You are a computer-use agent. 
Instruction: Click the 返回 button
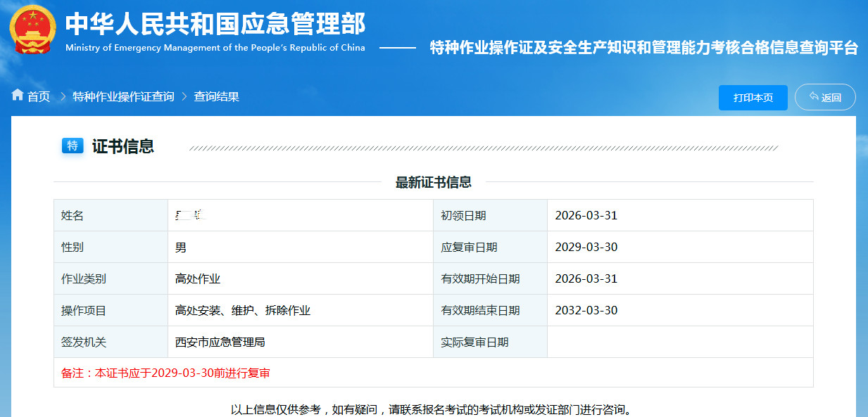click(x=825, y=98)
